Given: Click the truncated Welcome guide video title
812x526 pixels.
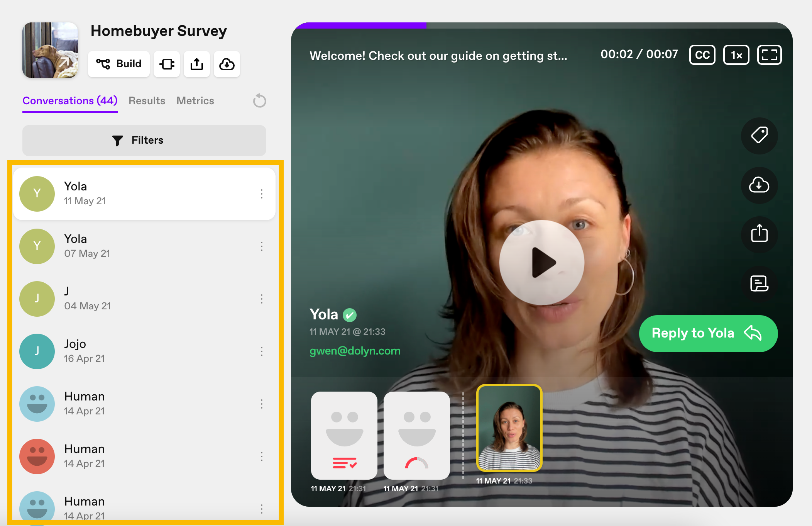Looking at the screenshot, I should click(x=438, y=56).
